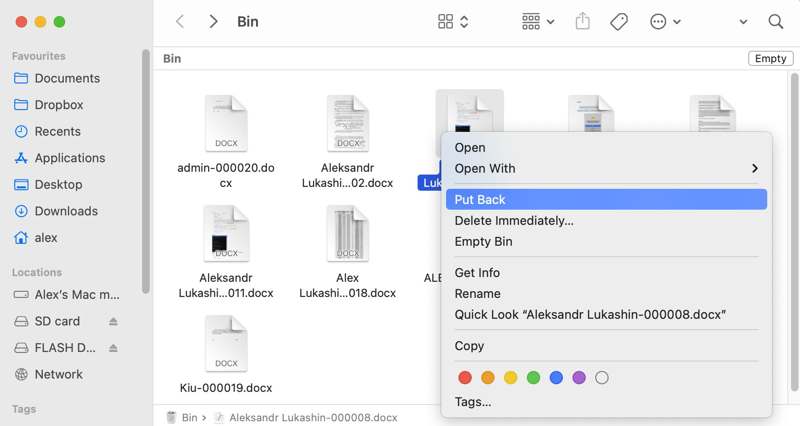Viewport: 800px width, 426px height.
Task: Expand the toolbar overflow chevron
Action: click(x=743, y=21)
